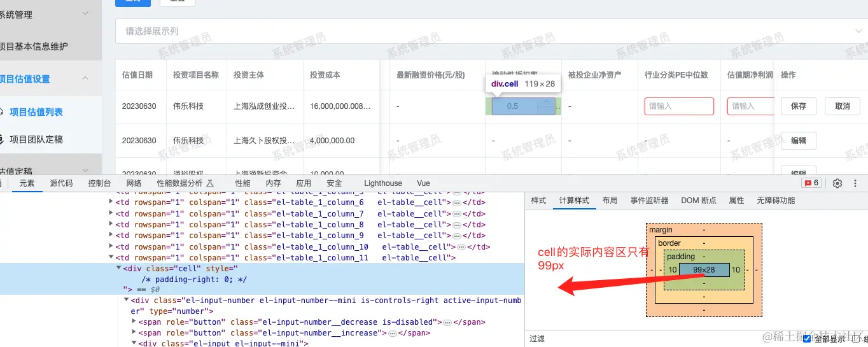Collapse the el-input el-input--mini node arrow
Viewport: 868px width, 347px height.
coord(134,344)
